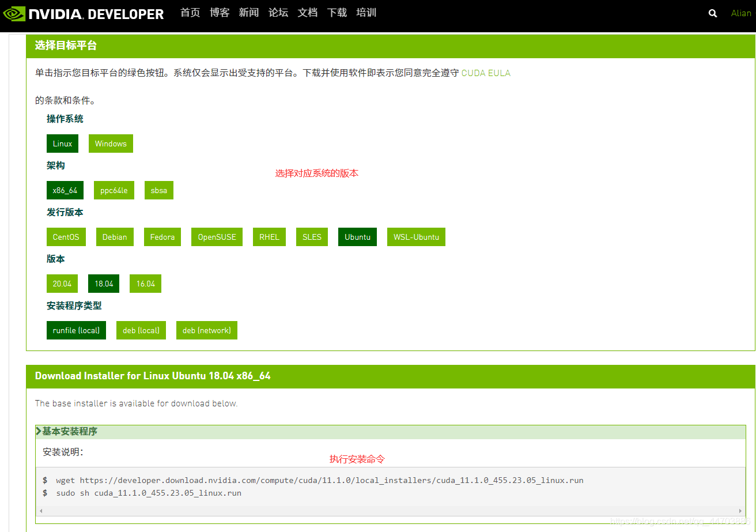The height and width of the screenshot is (532, 756).
Task: Open the 下载 nav item
Action: coord(337,13)
